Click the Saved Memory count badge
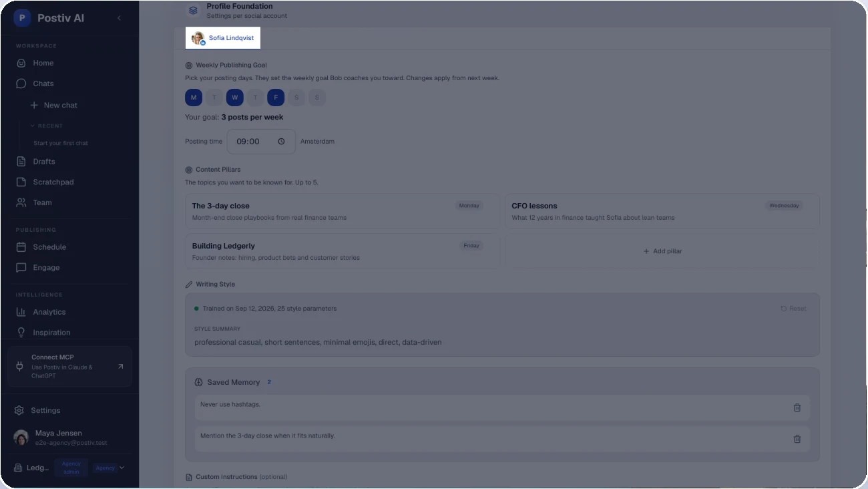 [x=270, y=382]
